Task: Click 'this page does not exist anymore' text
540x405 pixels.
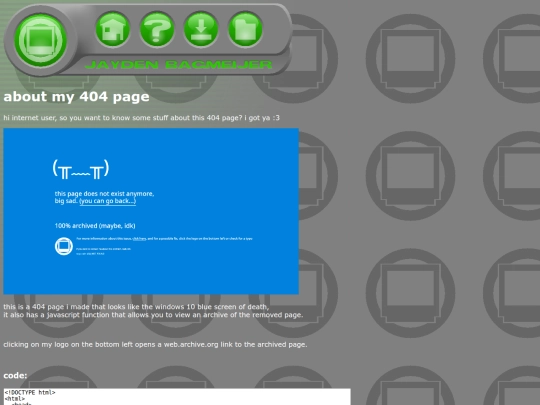Action: click(x=104, y=194)
